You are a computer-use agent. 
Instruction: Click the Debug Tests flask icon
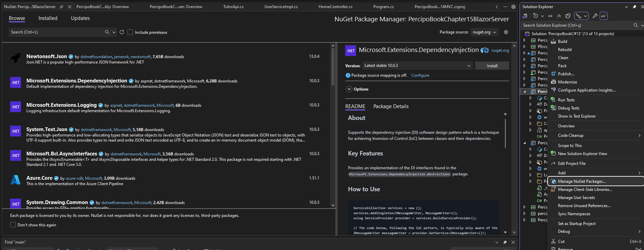tap(553, 108)
